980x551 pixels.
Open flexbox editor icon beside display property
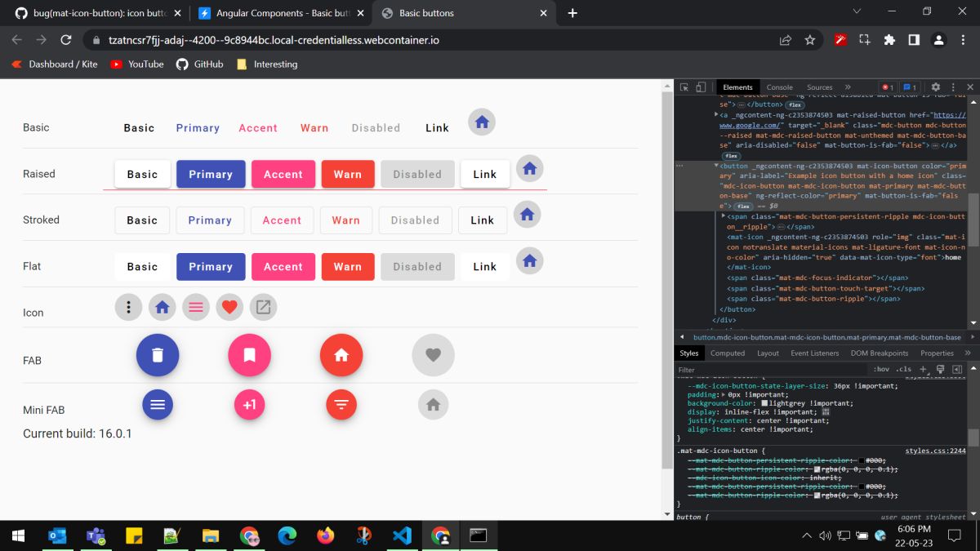(826, 412)
